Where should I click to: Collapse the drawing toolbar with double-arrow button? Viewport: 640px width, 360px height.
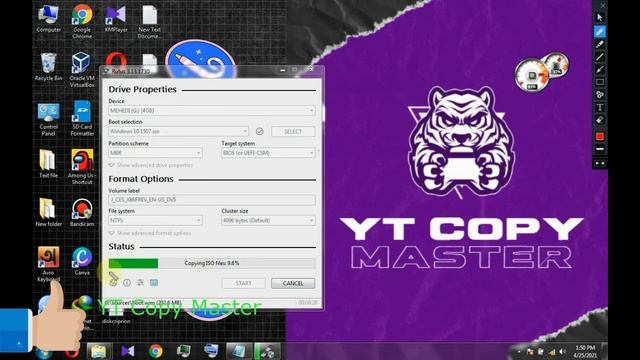pos(600,163)
